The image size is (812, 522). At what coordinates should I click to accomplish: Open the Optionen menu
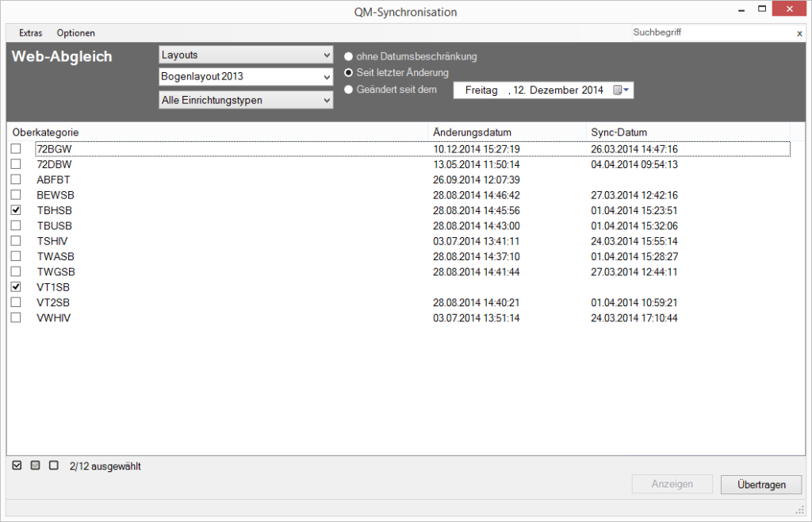pyautogui.click(x=75, y=33)
